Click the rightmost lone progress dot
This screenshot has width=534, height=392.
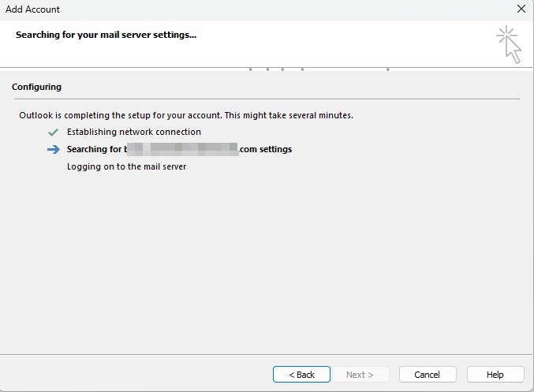(387, 69)
